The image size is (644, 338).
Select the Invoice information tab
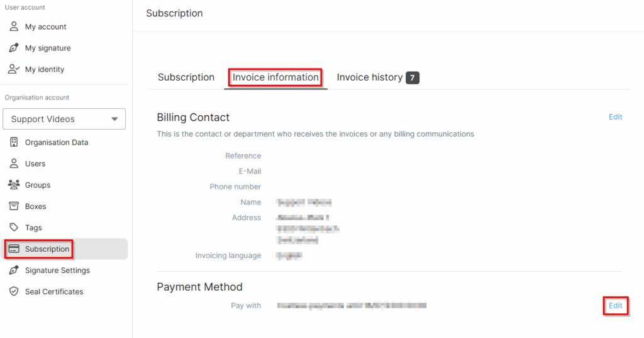pyautogui.click(x=275, y=77)
